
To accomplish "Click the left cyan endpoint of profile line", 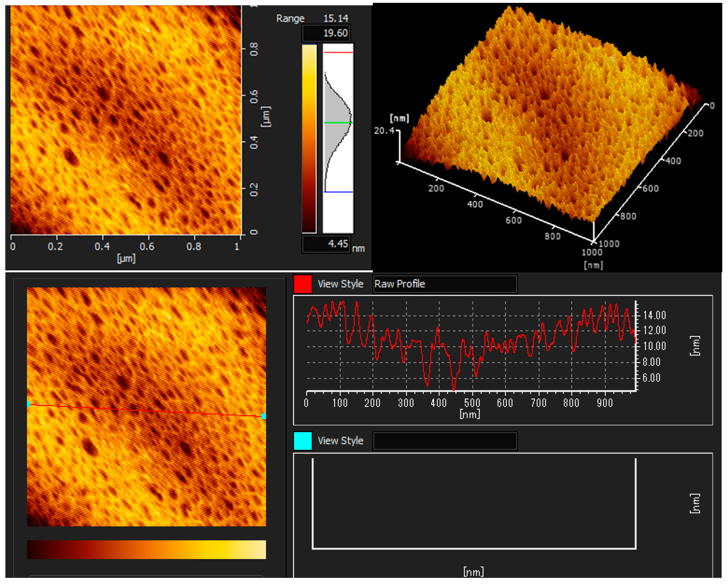I will pyautogui.click(x=28, y=404).
